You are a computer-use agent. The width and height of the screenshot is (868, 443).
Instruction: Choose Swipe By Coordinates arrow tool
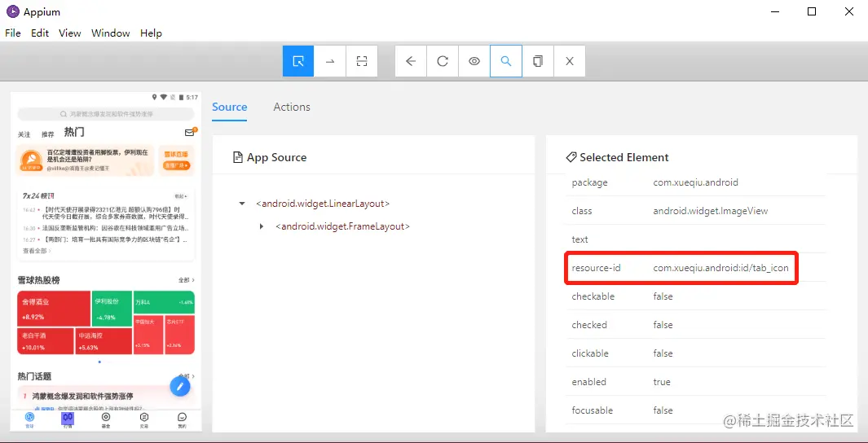pos(330,61)
